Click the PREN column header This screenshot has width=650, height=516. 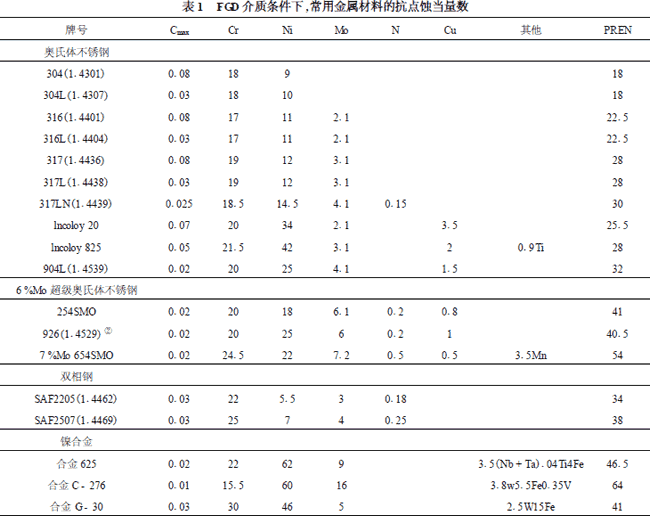617,31
